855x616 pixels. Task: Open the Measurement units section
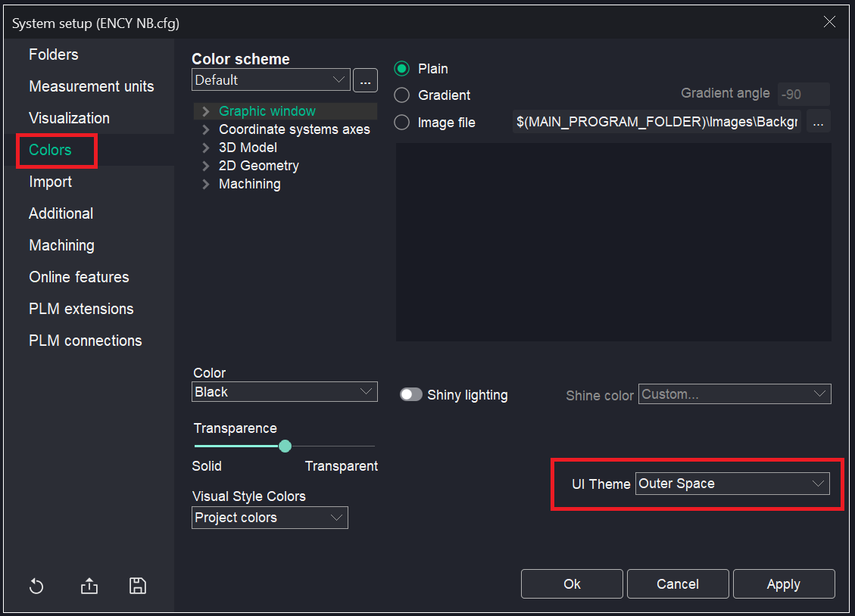[x=91, y=86]
